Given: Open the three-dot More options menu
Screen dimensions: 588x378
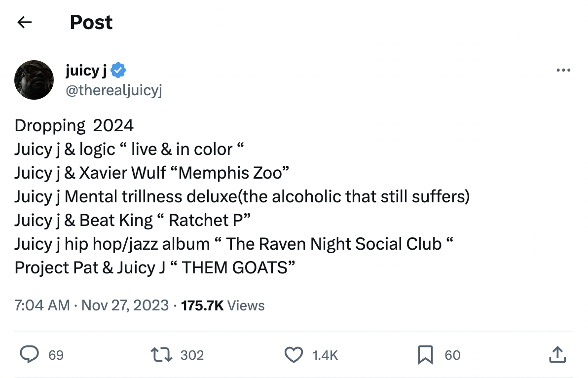Looking at the screenshot, I should [x=563, y=71].
